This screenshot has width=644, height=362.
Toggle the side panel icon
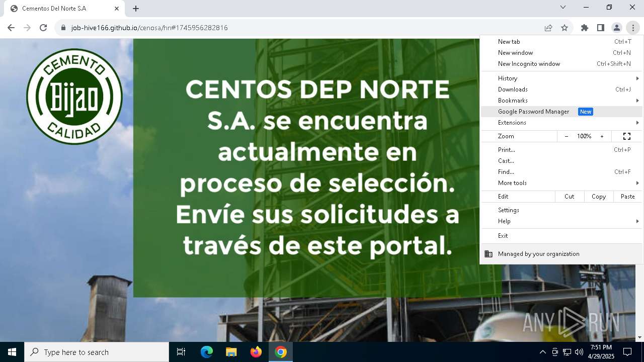pyautogui.click(x=601, y=28)
